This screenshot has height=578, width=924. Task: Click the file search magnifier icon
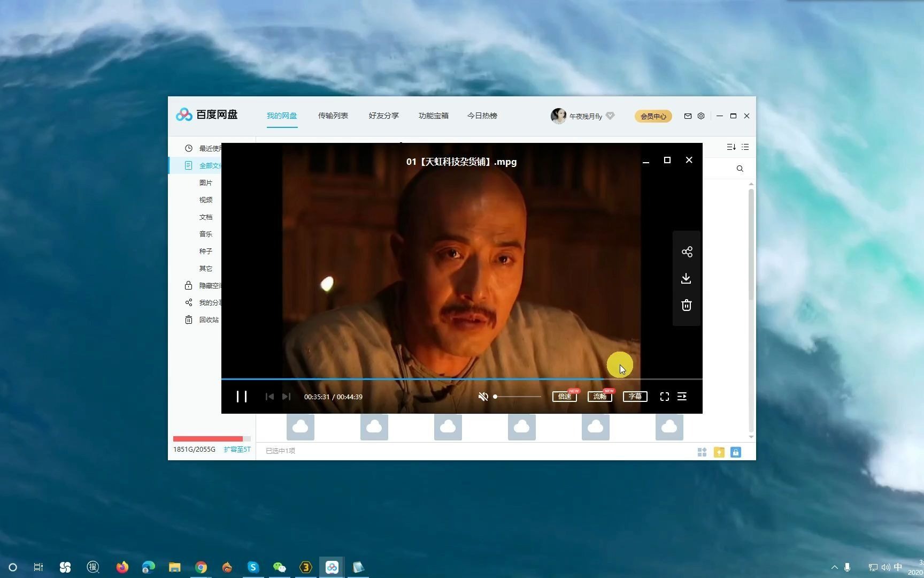click(x=740, y=169)
